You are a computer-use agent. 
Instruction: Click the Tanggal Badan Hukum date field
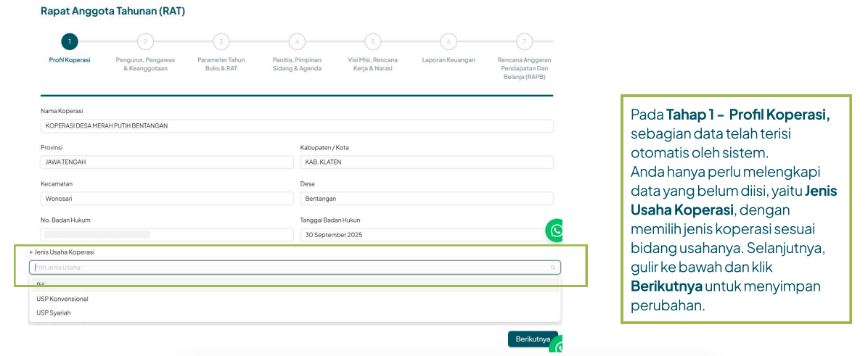(x=426, y=235)
